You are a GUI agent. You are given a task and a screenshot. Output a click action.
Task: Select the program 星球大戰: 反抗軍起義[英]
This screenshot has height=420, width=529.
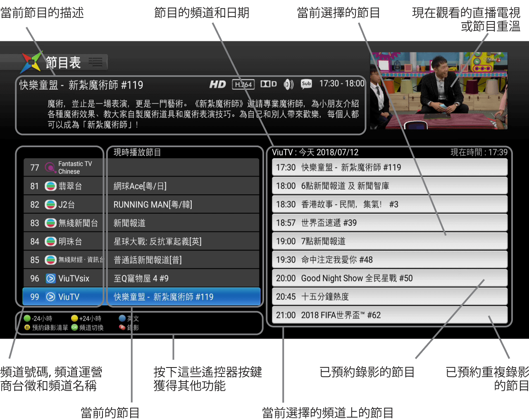click(x=157, y=241)
